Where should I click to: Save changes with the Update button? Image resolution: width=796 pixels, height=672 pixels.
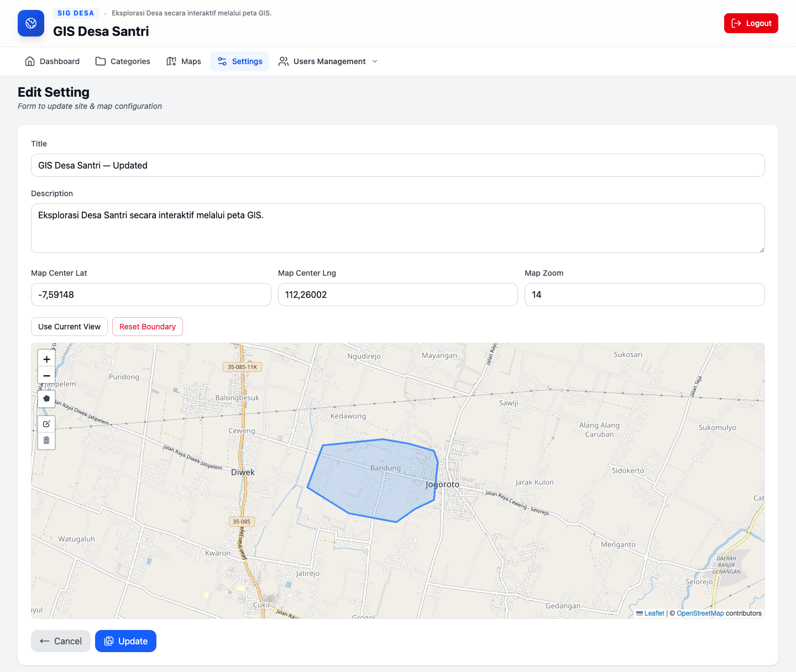(x=125, y=641)
